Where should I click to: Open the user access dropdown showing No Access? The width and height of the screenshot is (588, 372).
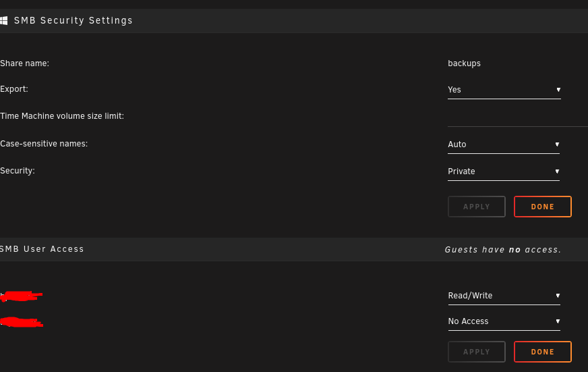(504, 321)
